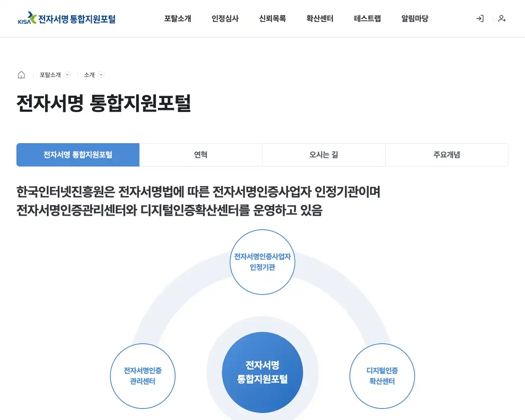525x420 pixels.
Task: Open the 포털소개 top menu
Action: [178, 18]
